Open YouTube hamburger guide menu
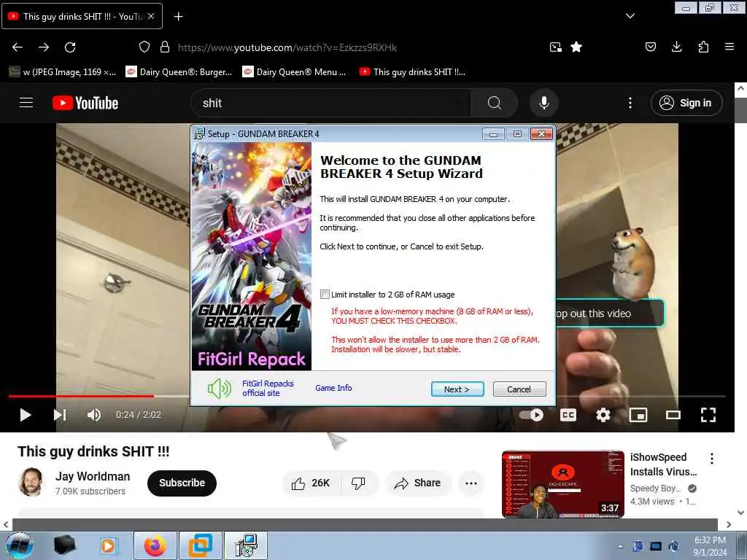The image size is (747, 560). tap(26, 102)
